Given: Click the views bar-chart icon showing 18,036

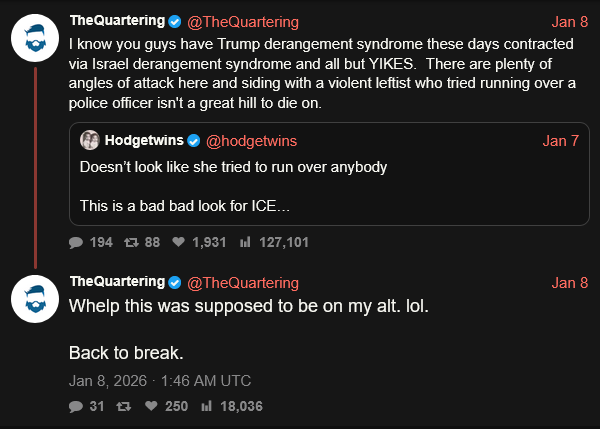Looking at the screenshot, I should point(206,406).
